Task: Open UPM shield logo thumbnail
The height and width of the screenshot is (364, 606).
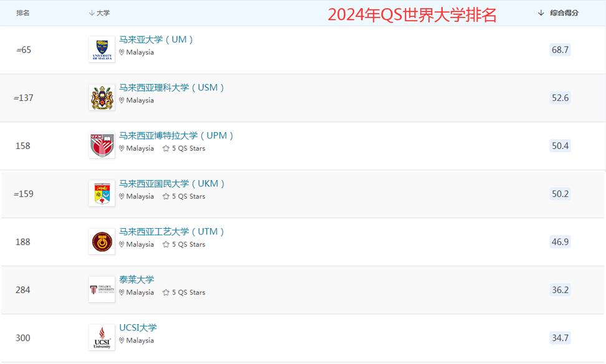Action: tap(102, 146)
